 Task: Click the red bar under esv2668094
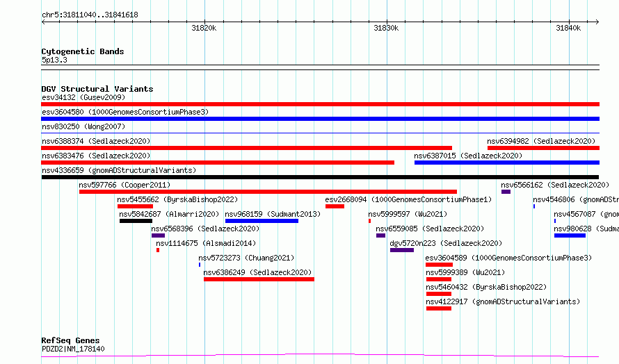(x=335, y=206)
